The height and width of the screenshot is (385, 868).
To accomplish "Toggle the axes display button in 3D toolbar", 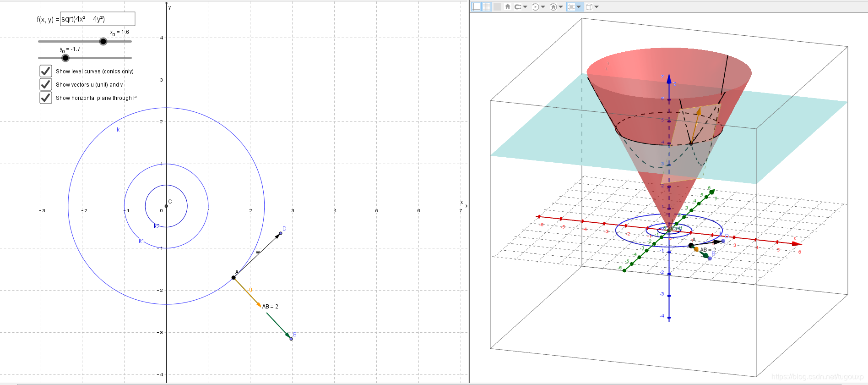I will tap(477, 6).
